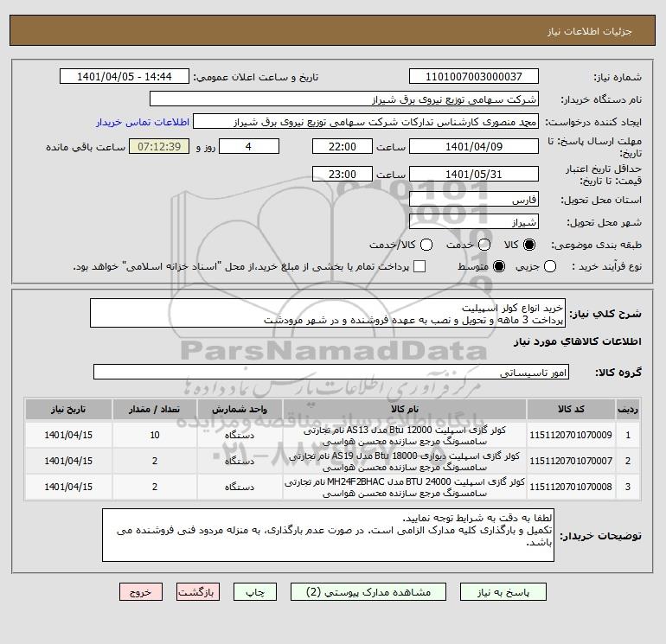
Task: Click the need number field 1101007003000037
Action: [x=474, y=76]
